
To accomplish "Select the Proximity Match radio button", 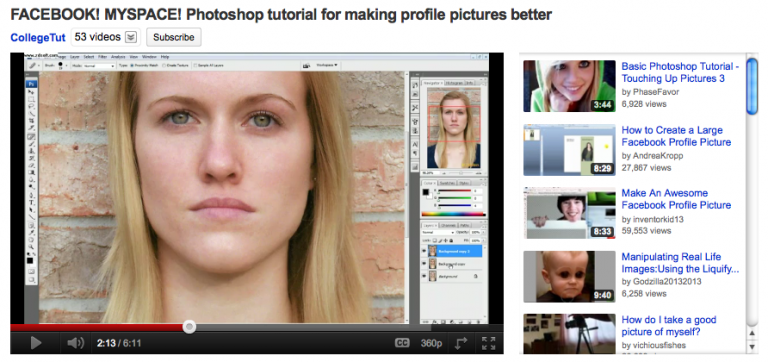I will 132,65.
